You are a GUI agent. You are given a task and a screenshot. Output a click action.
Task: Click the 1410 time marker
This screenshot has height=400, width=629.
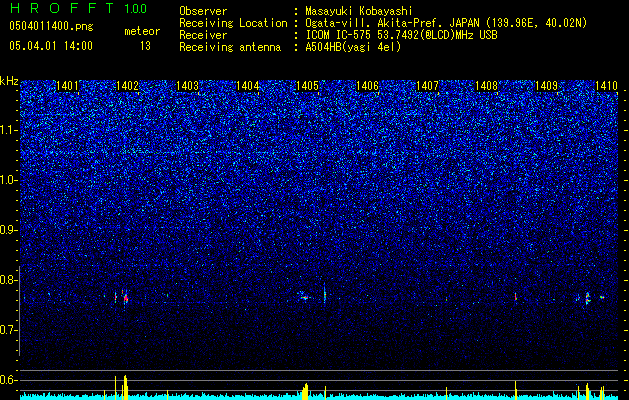(x=607, y=86)
